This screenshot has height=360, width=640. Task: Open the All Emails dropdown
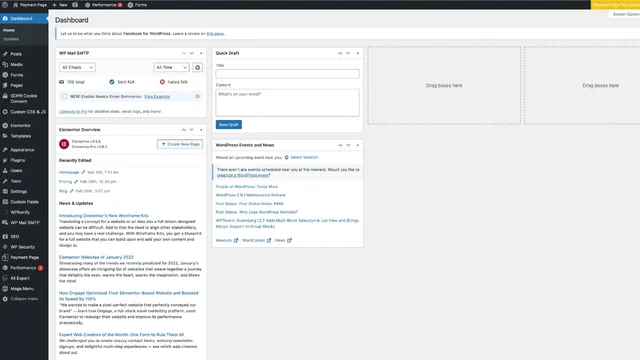tap(77, 67)
